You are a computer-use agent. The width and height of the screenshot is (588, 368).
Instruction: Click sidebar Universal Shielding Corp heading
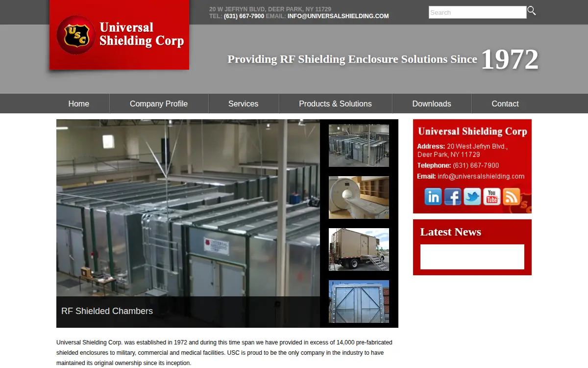click(x=472, y=131)
